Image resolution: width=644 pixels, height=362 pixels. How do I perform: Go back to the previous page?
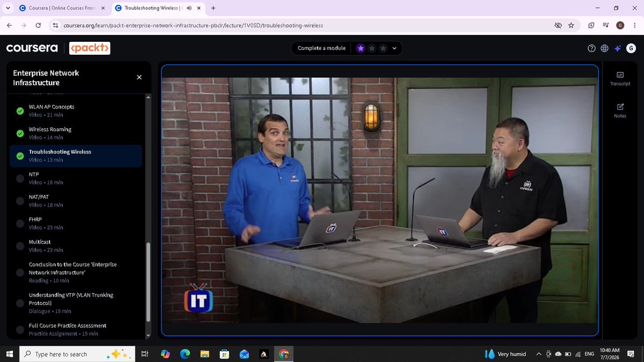pos(9,25)
